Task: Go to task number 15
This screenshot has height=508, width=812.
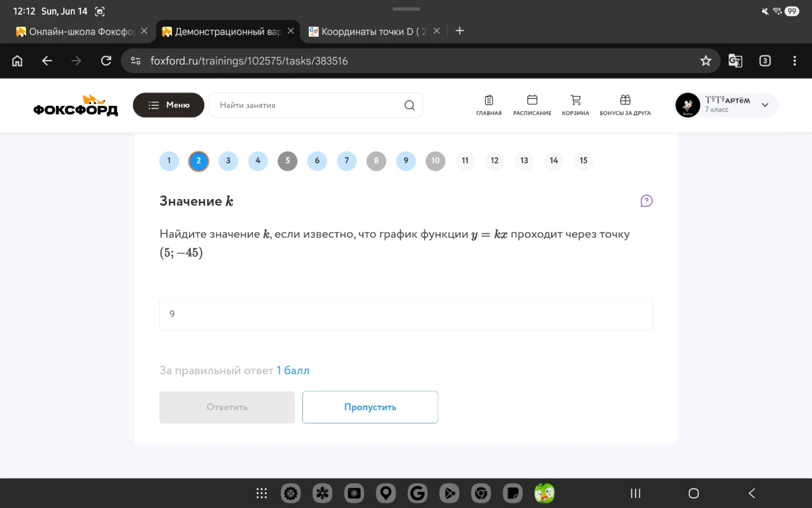Action: [x=584, y=160]
